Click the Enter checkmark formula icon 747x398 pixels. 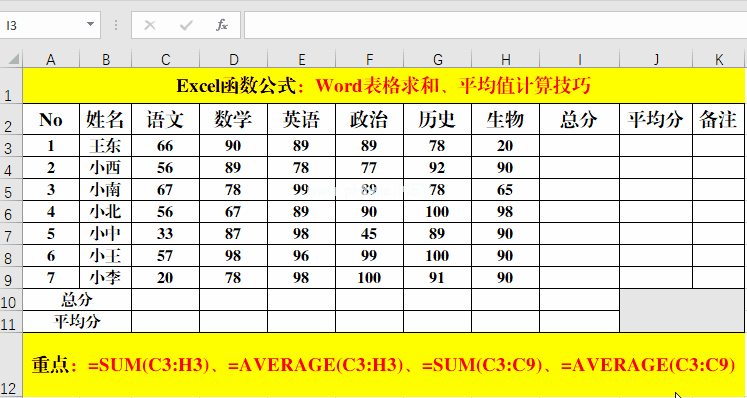point(186,25)
